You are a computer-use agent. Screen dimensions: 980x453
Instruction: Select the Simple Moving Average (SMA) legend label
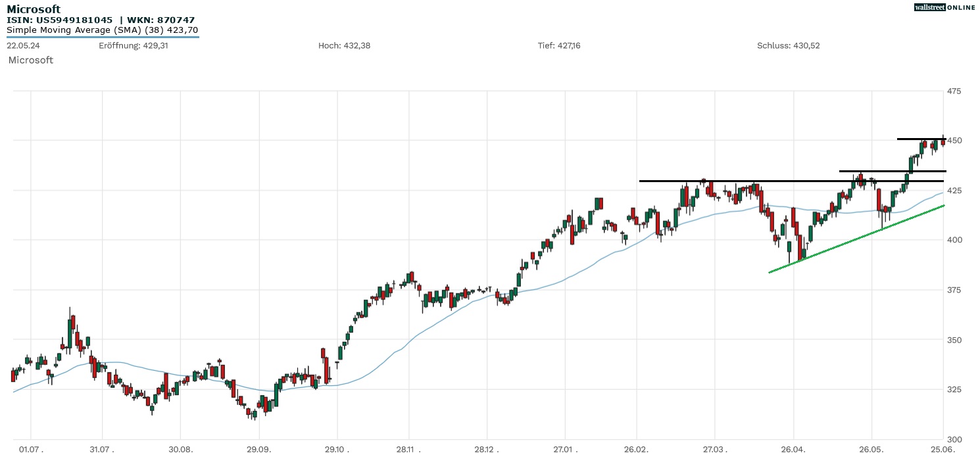point(102,30)
